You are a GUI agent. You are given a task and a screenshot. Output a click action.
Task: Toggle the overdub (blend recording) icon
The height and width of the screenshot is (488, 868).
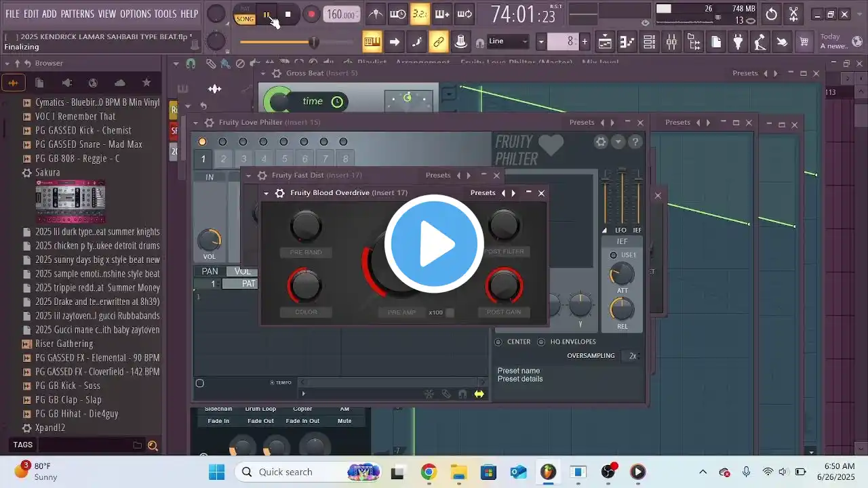point(442,14)
